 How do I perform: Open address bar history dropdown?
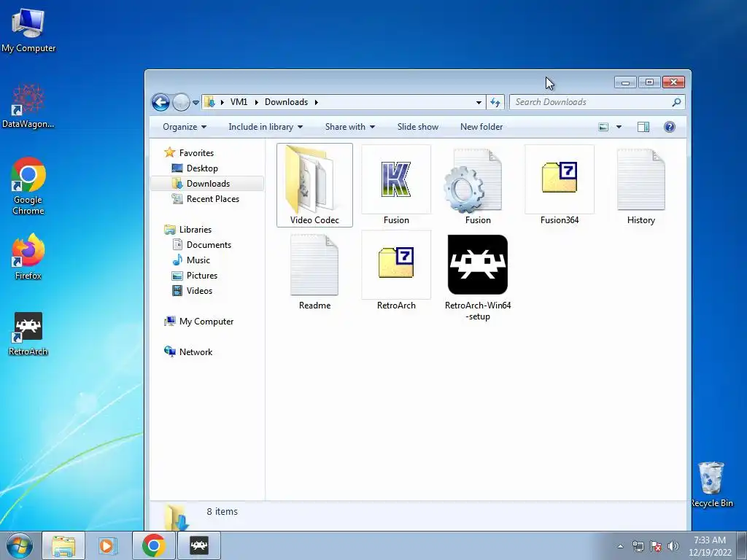click(479, 102)
